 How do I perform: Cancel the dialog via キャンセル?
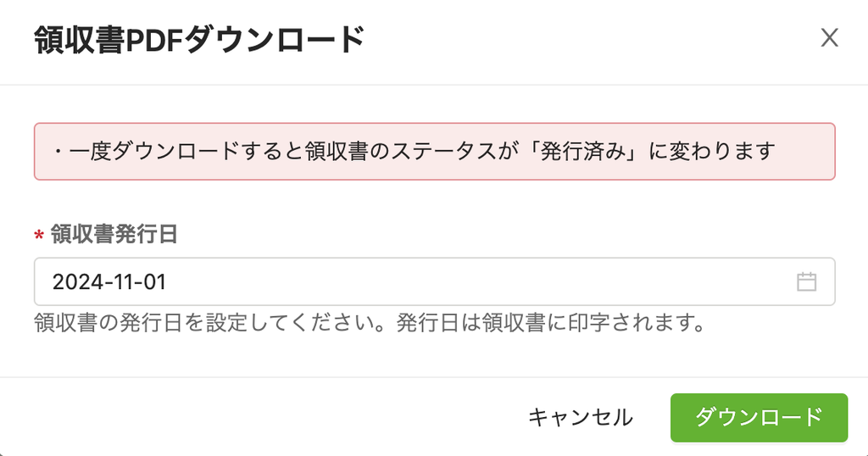point(580,417)
